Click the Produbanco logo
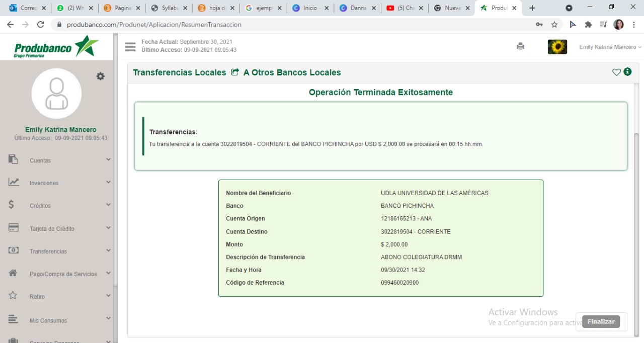644x343 pixels. [56, 47]
